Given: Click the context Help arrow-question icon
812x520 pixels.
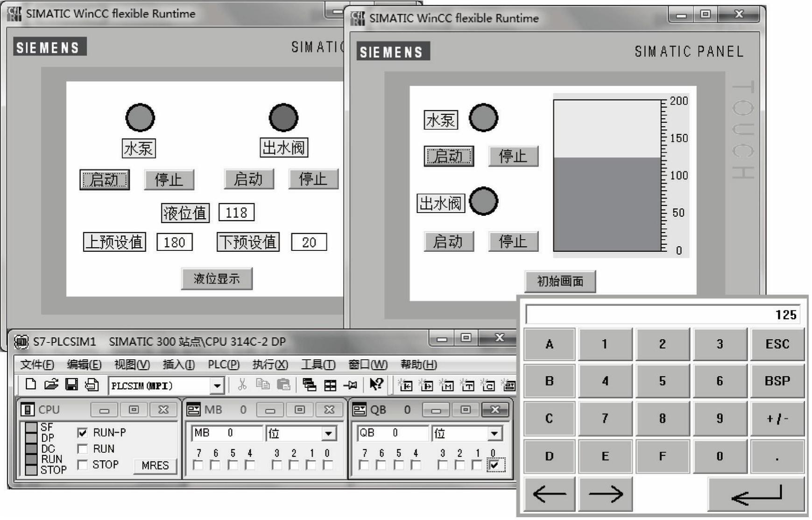Looking at the screenshot, I should (x=376, y=385).
